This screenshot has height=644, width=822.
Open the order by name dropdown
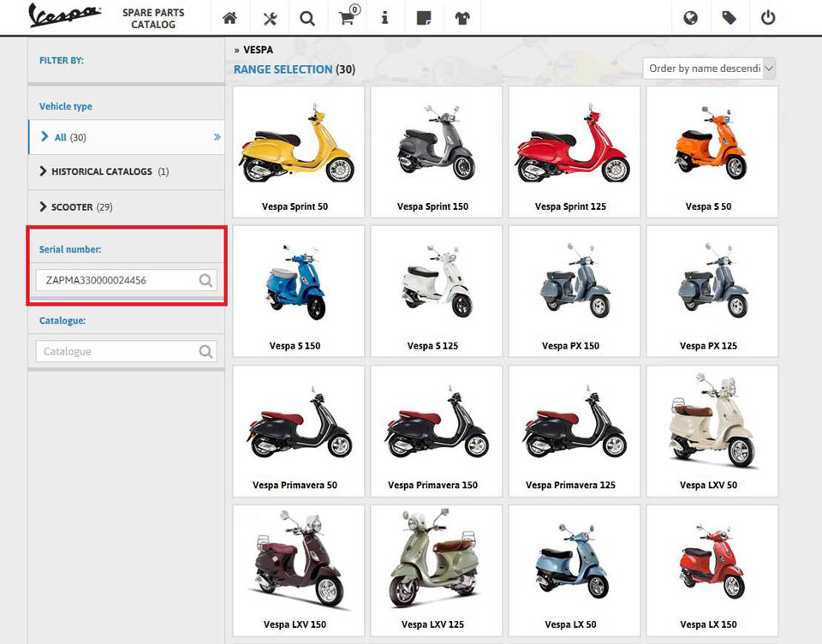pyautogui.click(x=709, y=69)
